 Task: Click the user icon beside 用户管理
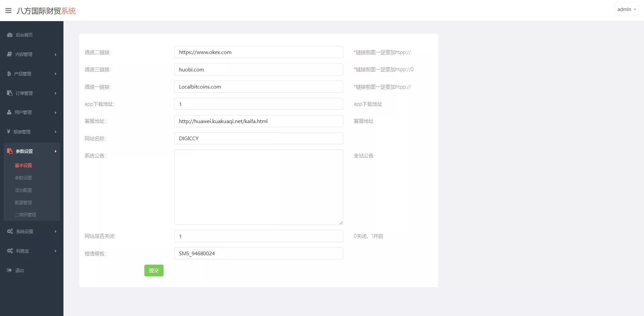coord(9,112)
